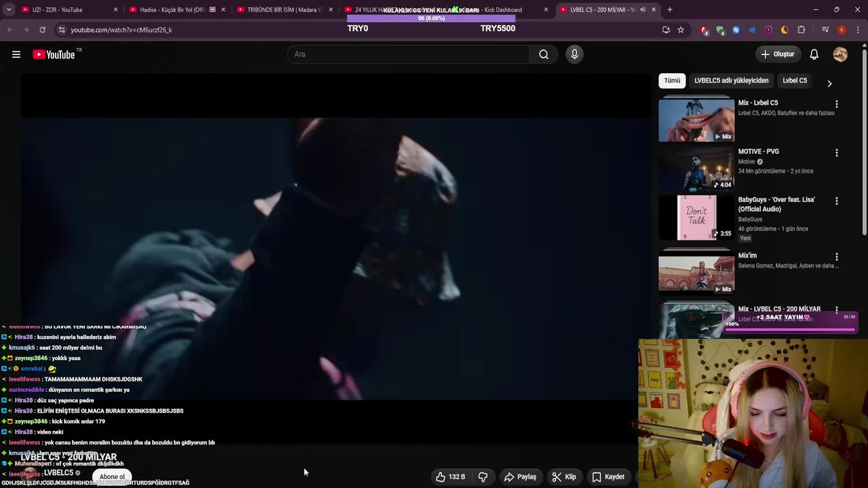Image resolution: width=868 pixels, height=488 pixels.
Task: Open options for BabyGuys Over video
Action: [836, 201]
